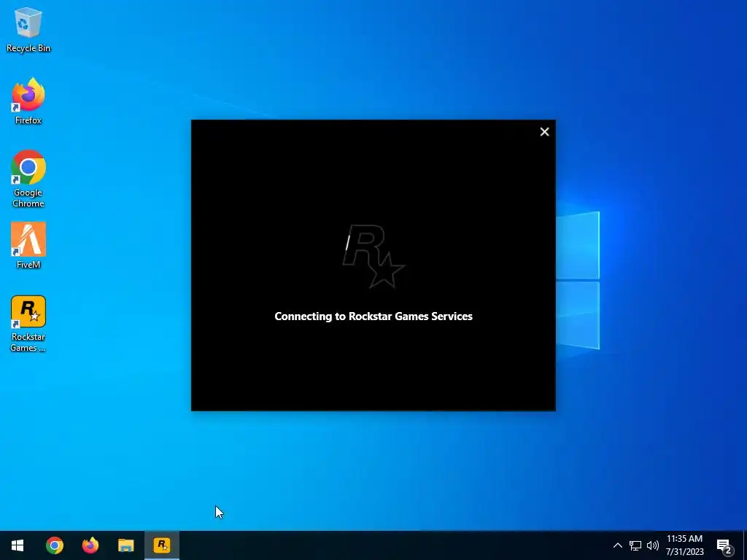
Task: Open the clock showing 11:35 AM
Action: (x=684, y=545)
